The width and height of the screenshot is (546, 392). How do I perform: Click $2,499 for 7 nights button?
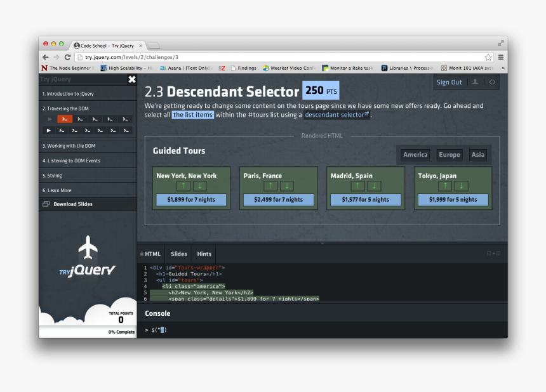[279, 200]
